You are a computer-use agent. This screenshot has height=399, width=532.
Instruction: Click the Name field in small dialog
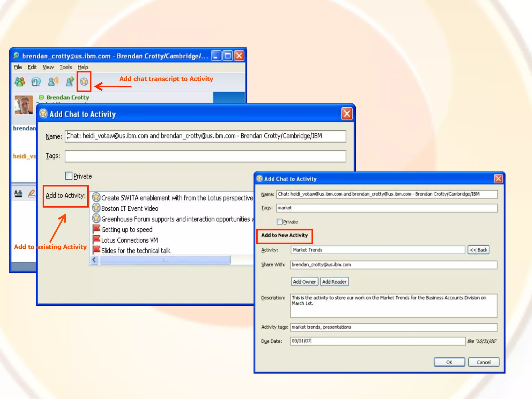coord(387,194)
